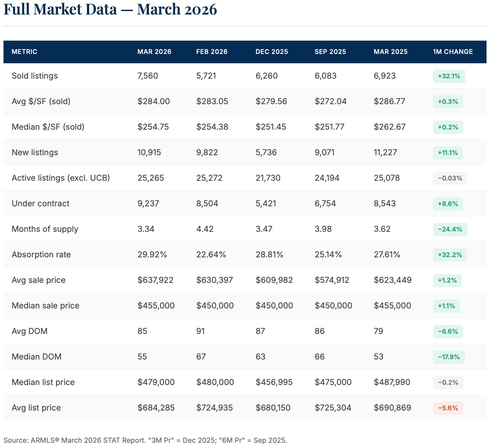The image size is (490, 448).
Task: Select the FEB 2026 column header
Action: [x=212, y=52]
